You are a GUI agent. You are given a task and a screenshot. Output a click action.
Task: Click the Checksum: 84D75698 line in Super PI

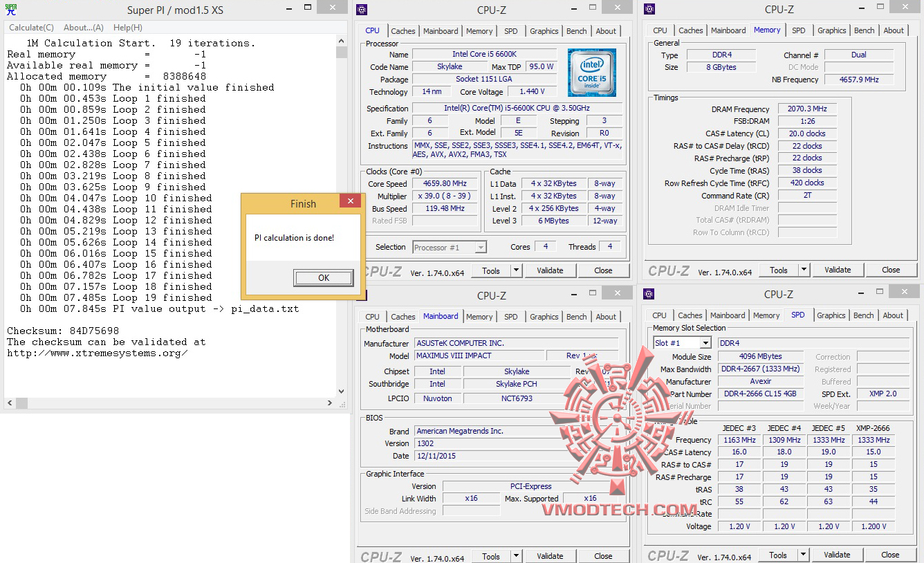pyautogui.click(x=63, y=331)
